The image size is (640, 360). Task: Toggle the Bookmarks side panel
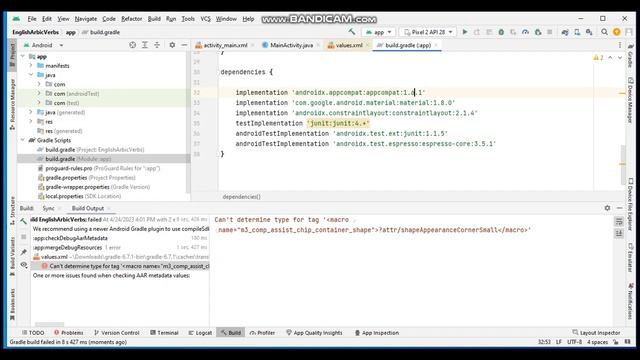12,304
